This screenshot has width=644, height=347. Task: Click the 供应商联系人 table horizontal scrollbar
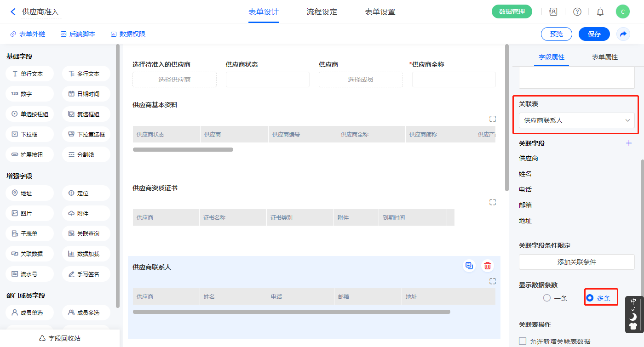point(291,312)
